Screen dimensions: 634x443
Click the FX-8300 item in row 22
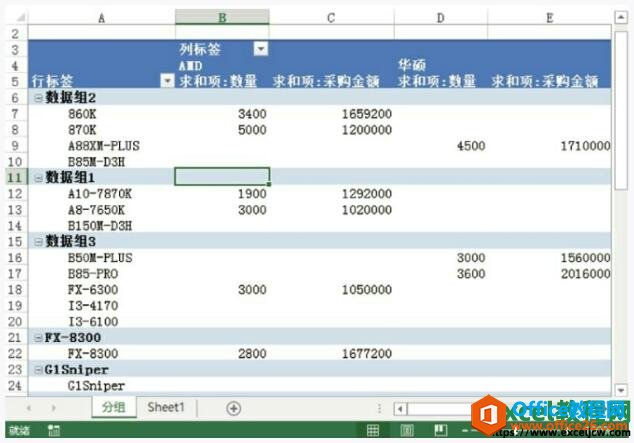pos(93,354)
